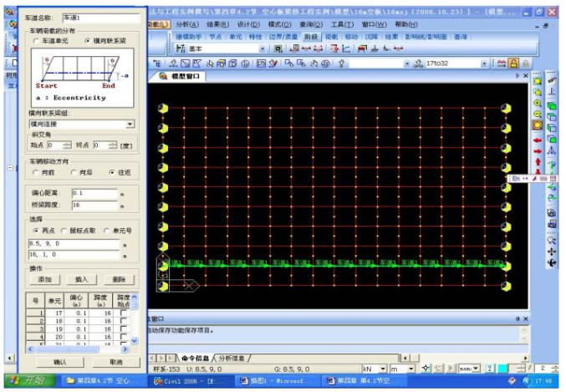Click the 取消 cancel button
The height and width of the screenshot is (392, 566).
pos(116,362)
